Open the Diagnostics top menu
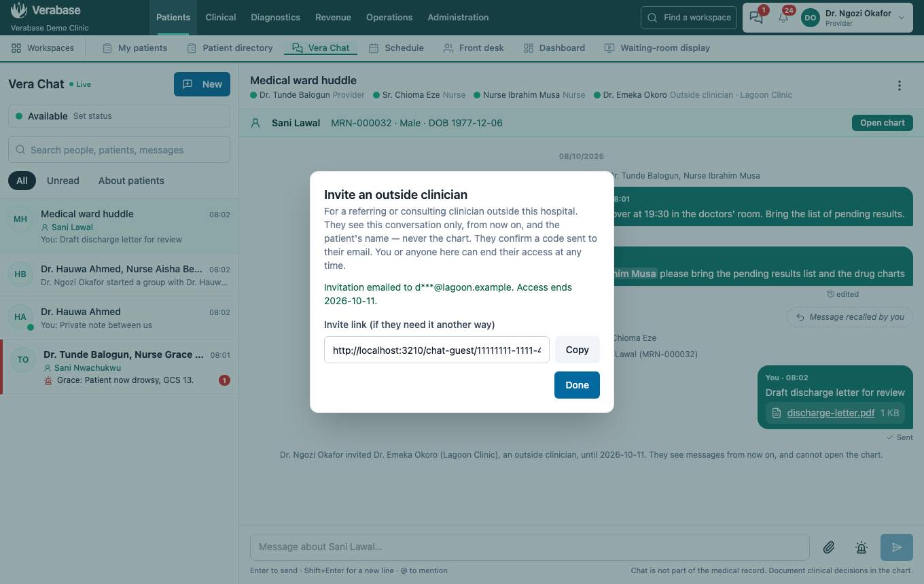 pyautogui.click(x=275, y=18)
